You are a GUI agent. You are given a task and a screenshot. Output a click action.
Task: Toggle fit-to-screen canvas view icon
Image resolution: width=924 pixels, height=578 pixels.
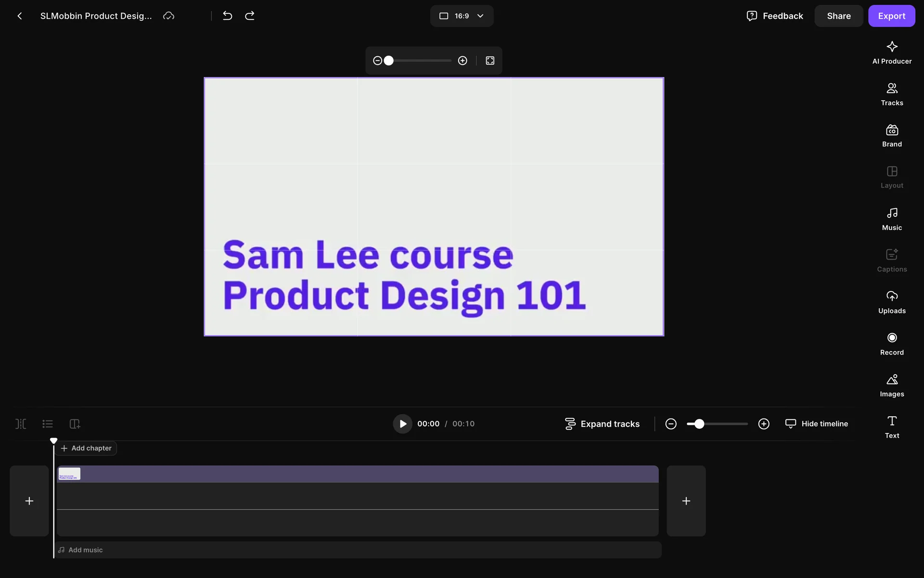(490, 61)
